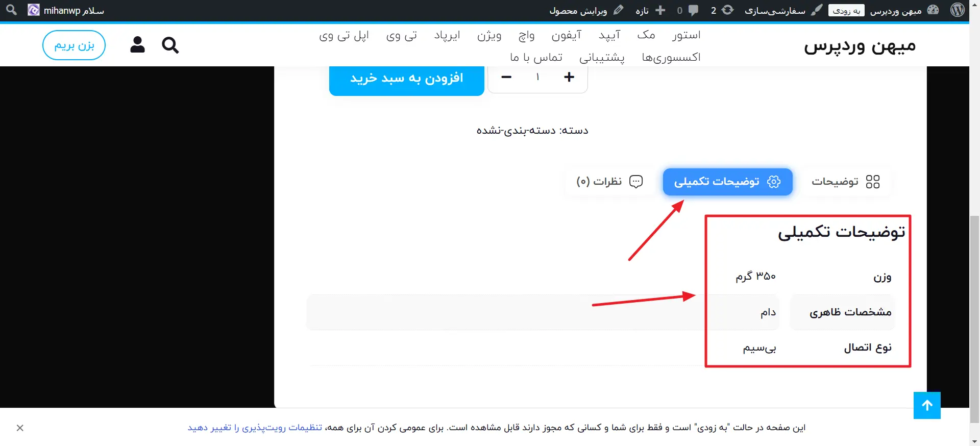Decrease product quantity with minus
Screen dimensions: 980x446
click(x=506, y=77)
